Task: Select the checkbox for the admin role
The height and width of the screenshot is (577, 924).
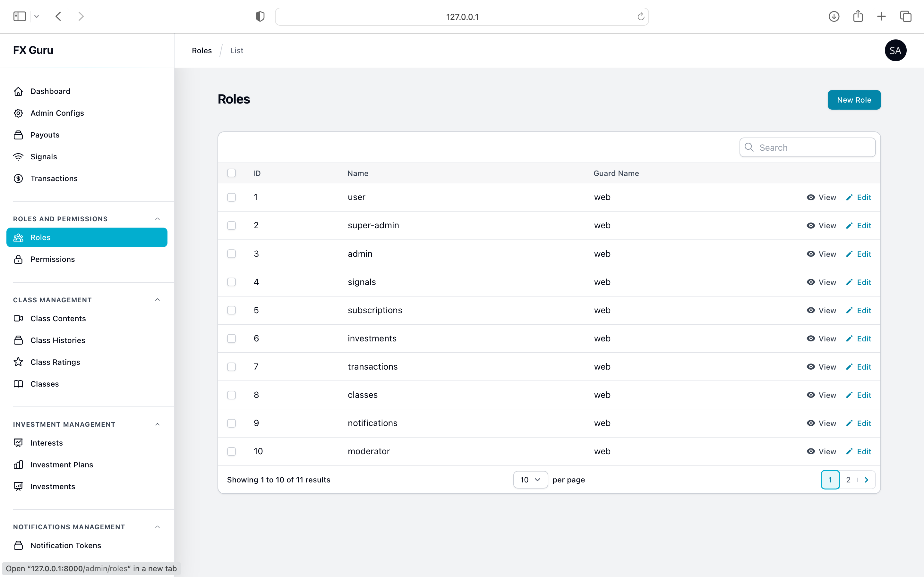Action: [231, 254]
